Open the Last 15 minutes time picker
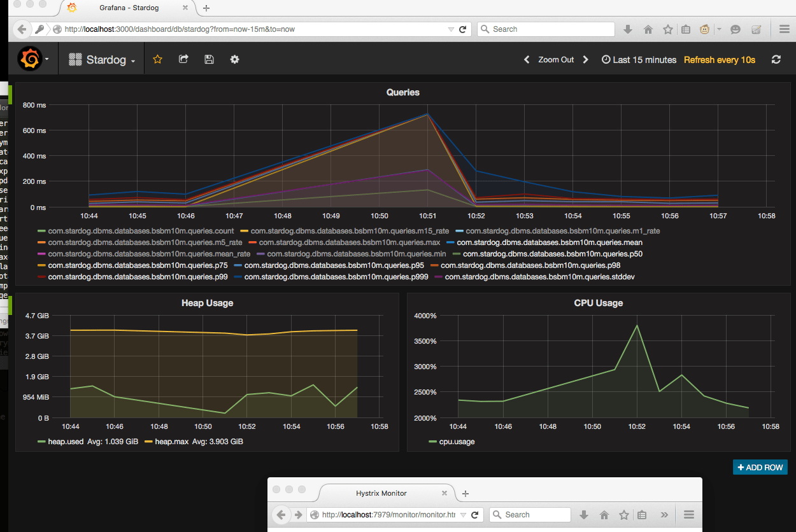Screen dimensions: 796x532 (639, 60)
